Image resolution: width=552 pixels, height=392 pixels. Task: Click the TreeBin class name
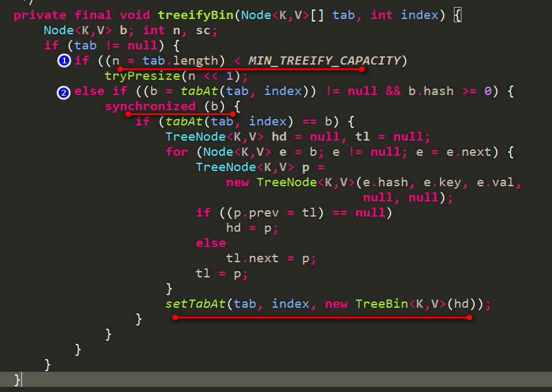point(382,303)
